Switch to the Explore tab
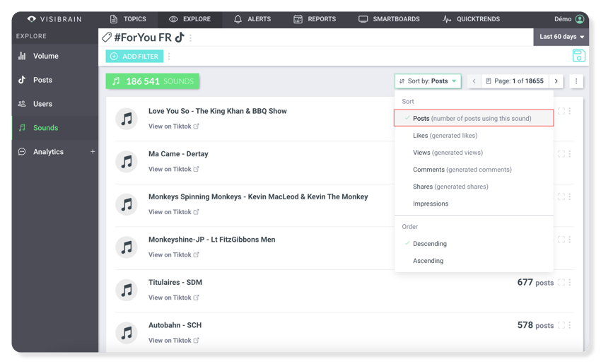The width and height of the screenshot is (601, 364). [x=189, y=19]
